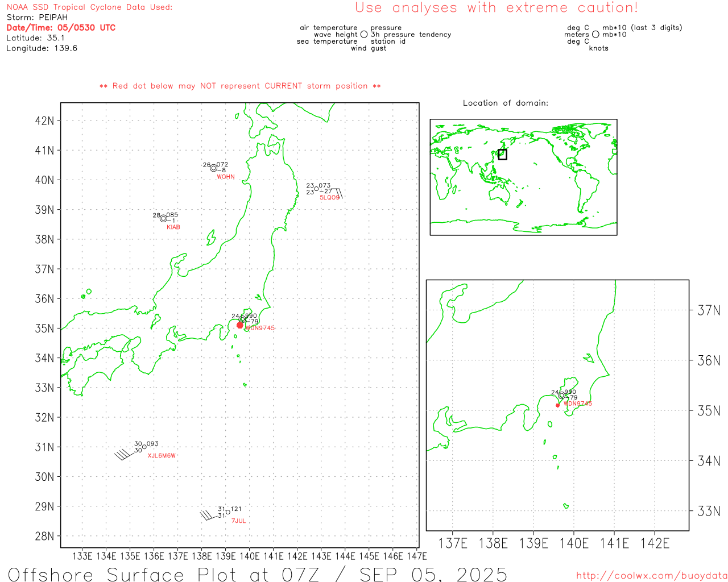
Task: Click the 'knots' legend label
Action: click(x=599, y=48)
